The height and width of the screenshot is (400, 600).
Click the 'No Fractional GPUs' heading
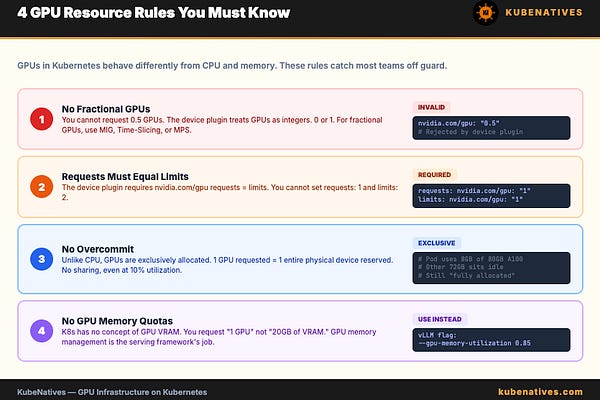click(106, 109)
